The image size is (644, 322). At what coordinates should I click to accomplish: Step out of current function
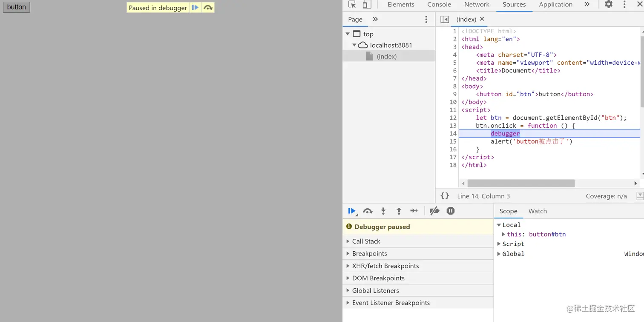[399, 211]
